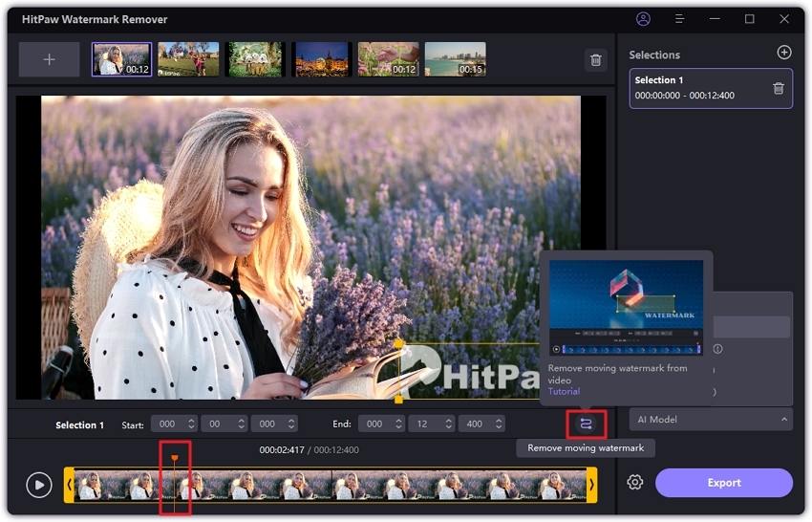
Task: Select the beach video thumbnail labeled 00:15
Action: (x=455, y=59)
